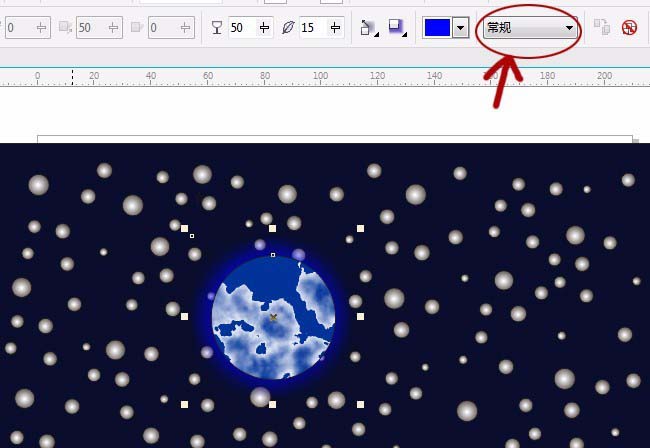Open the feathering edges flyout
This screenshot has width=650, height=448.
point(397,28)
